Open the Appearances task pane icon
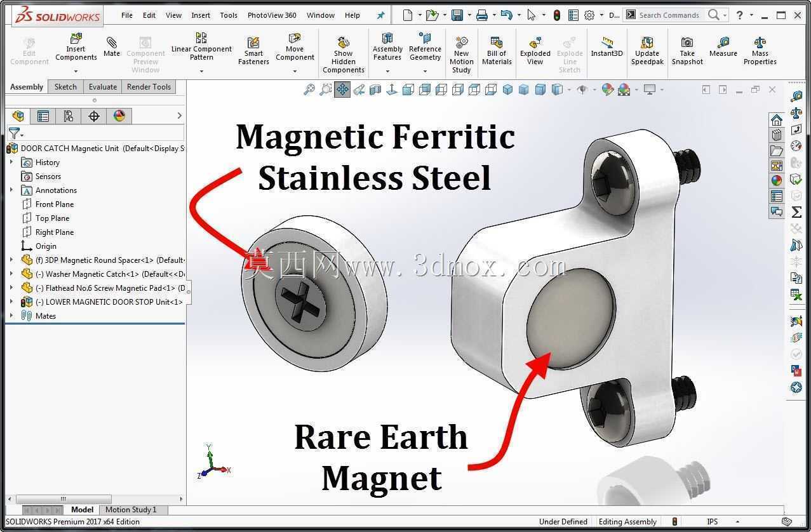This screenshot has width=811, height=532. coord(777,181)
